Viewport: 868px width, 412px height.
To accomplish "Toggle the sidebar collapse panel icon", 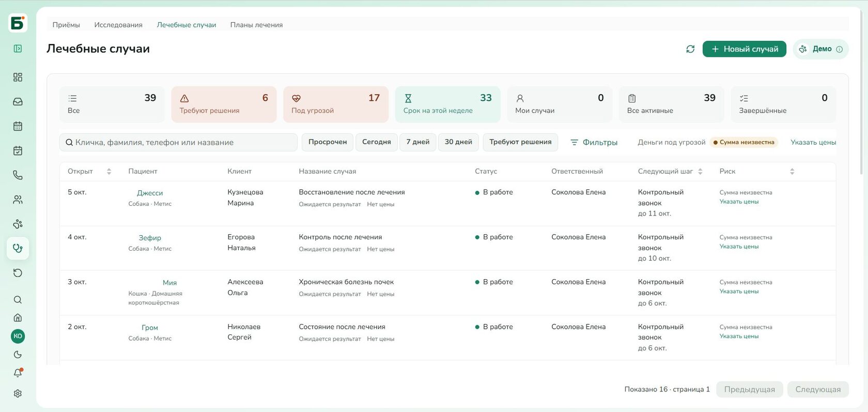I will click(18, 49).
